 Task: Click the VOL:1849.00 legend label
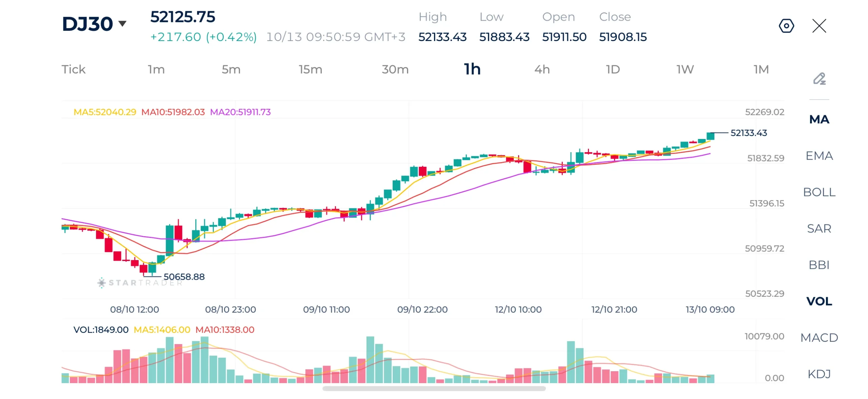101,330
